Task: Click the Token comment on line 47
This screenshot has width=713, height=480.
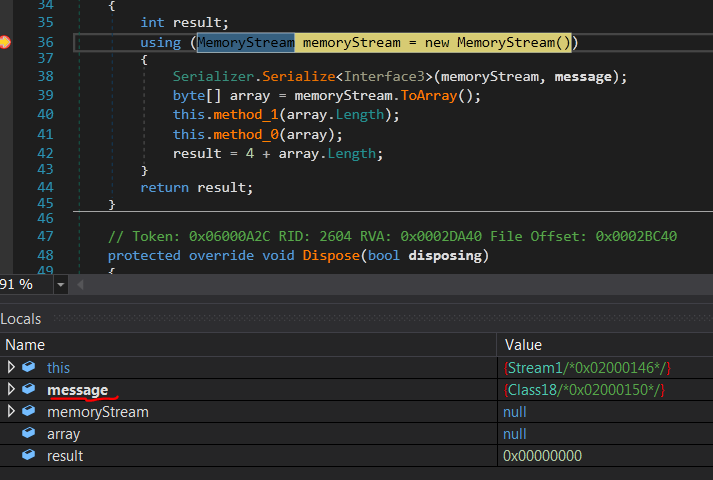Action: [392, 236]
